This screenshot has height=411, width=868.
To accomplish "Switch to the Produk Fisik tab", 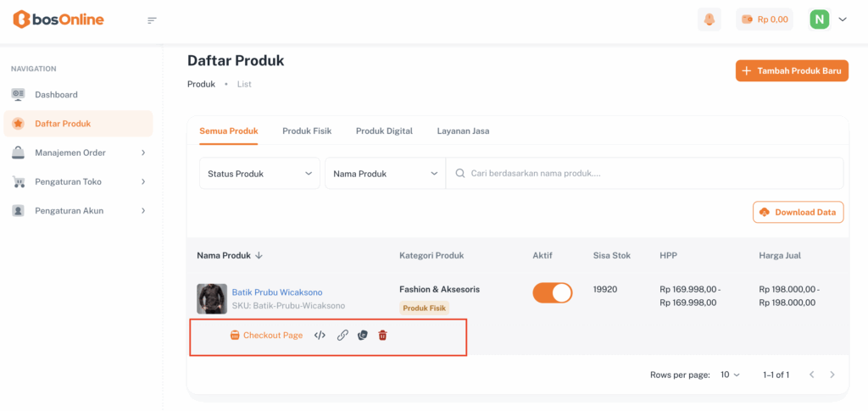I will [x=307, y=131].
